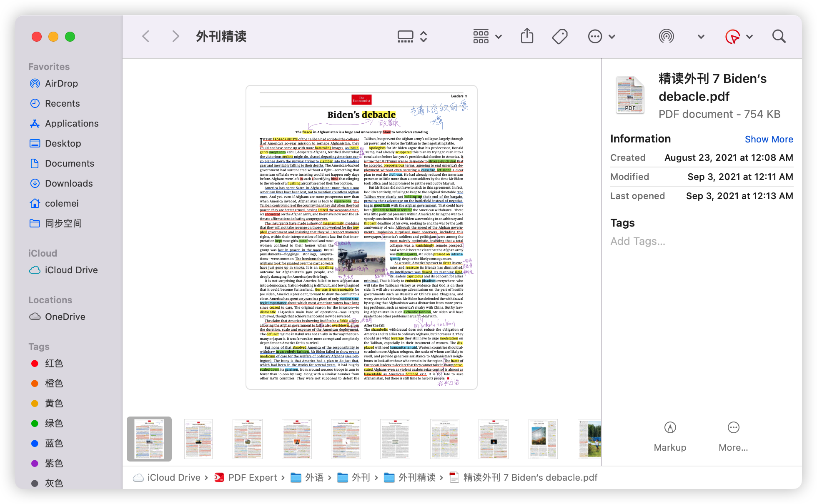Go back with the left chevron button
This screenshot has width=817, height=504.
tap(146, 37)
